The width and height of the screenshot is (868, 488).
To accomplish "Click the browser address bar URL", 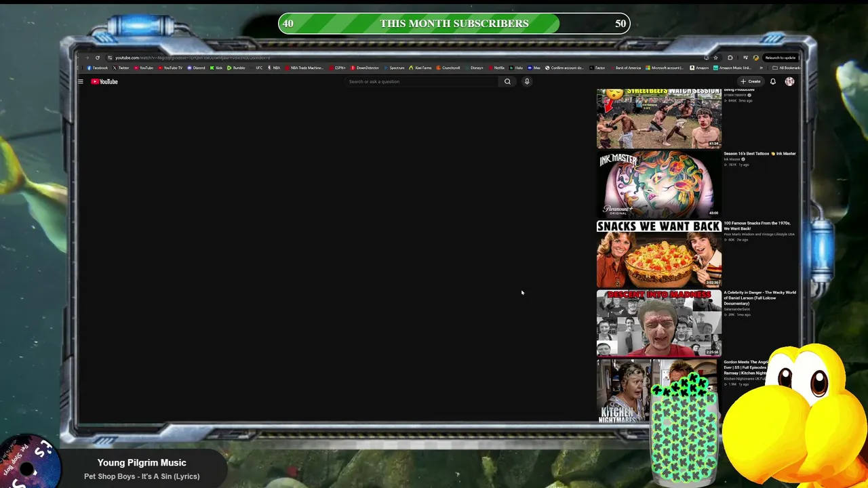I will pos(192,58).
